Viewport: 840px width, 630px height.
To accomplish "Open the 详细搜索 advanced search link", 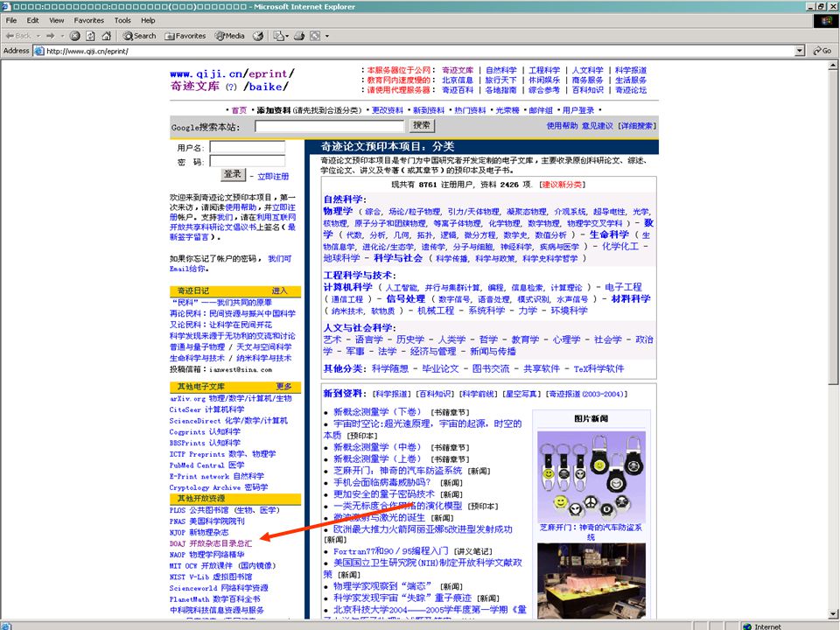I will (x=637, y=126).
